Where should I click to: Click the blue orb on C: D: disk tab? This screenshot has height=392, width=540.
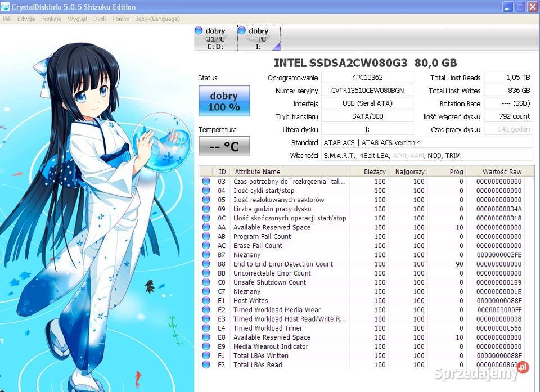point(199,30)
